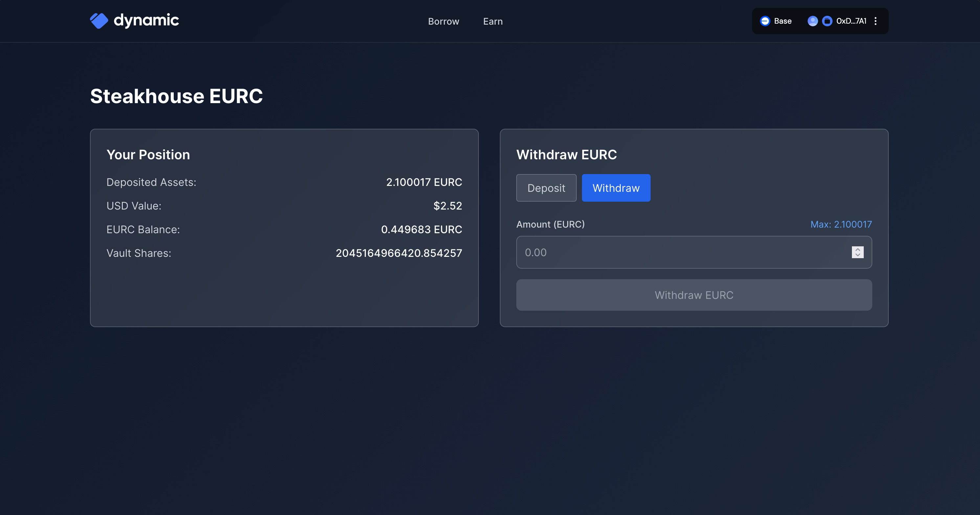Switch to the Withdraw tab

616,188
